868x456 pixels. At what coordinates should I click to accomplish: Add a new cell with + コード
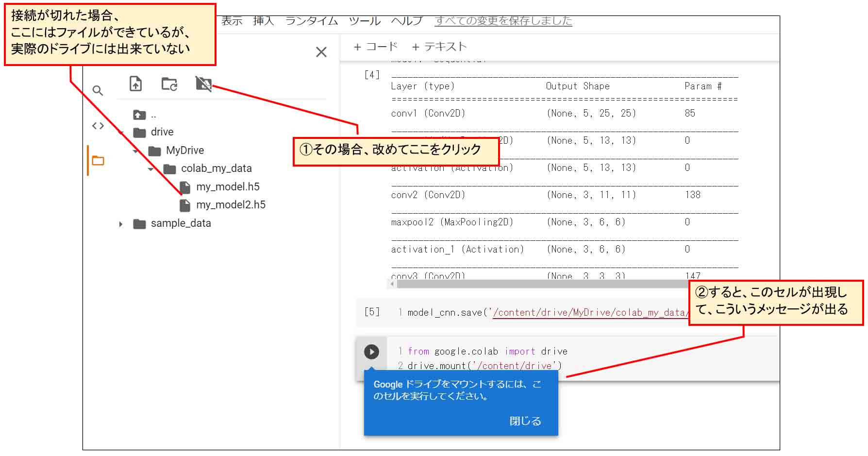[x=375, y=47]
